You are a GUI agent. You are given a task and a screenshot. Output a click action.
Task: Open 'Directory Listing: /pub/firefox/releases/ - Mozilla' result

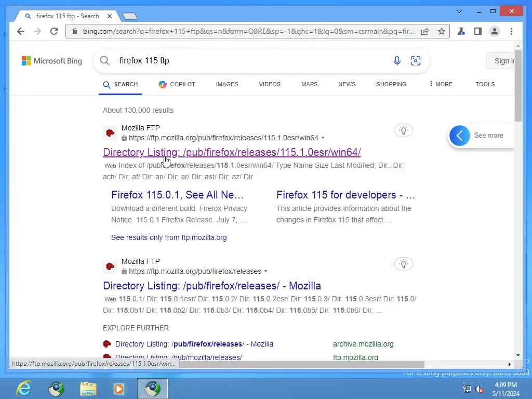[212, 286]
